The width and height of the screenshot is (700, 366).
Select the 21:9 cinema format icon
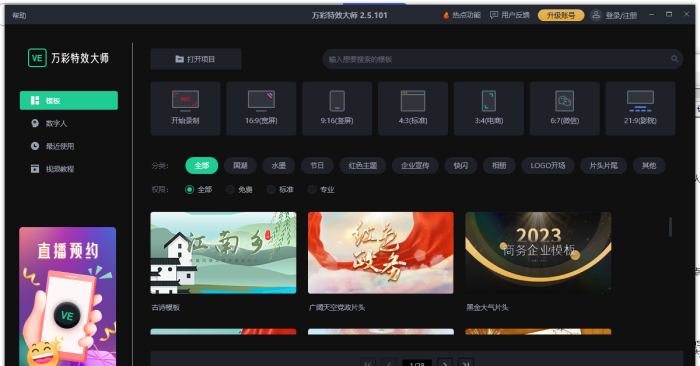tap(640, 101)
